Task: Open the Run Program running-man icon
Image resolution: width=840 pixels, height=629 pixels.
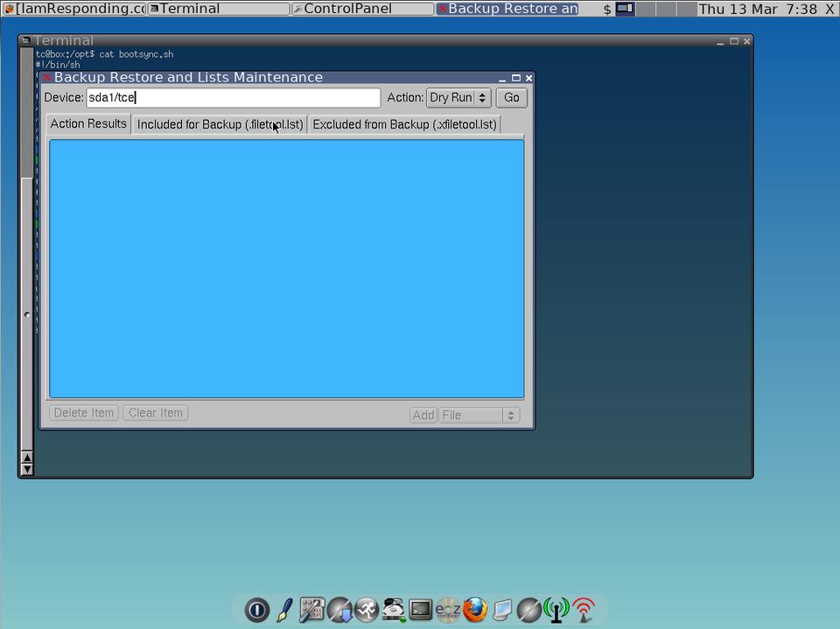Action: click(x=367, y=610)
